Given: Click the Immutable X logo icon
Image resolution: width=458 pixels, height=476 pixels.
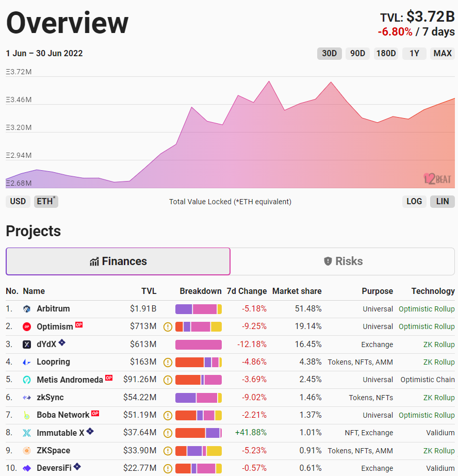Looking at the screenshot, I should tap(27, 433).
